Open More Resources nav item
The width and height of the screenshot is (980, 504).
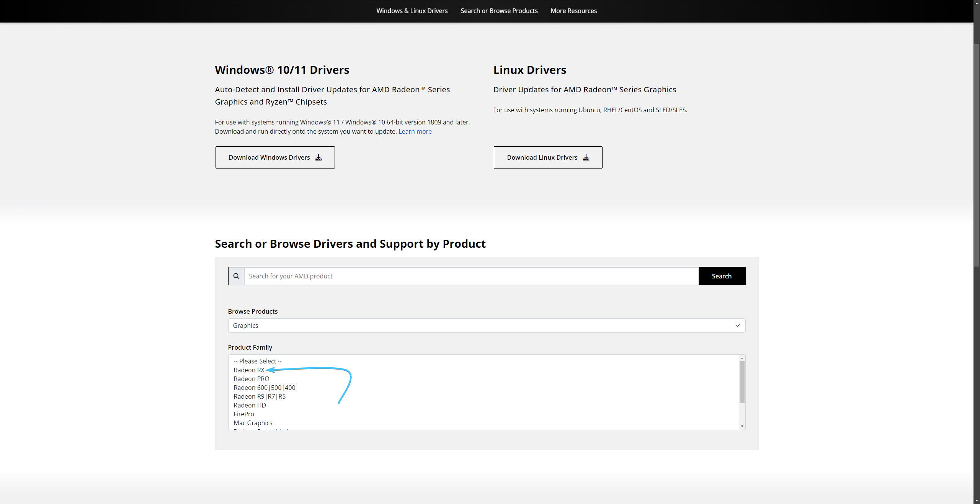pos(573,11)
